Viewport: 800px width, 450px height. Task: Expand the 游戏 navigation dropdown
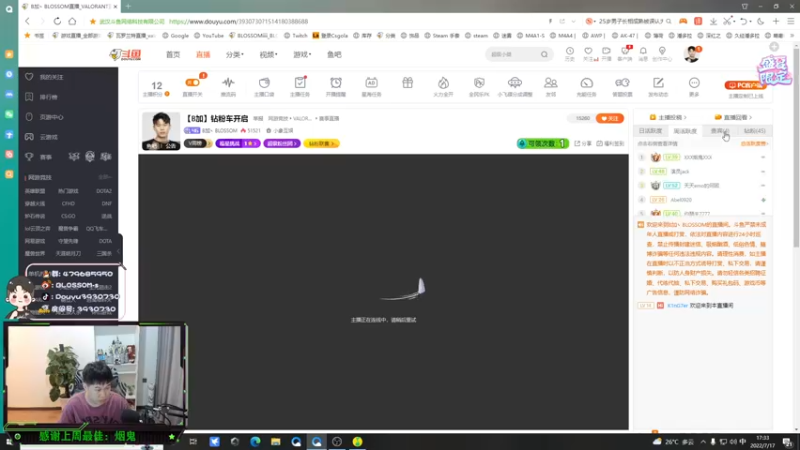pyautogui.click(x=302, y=55)
